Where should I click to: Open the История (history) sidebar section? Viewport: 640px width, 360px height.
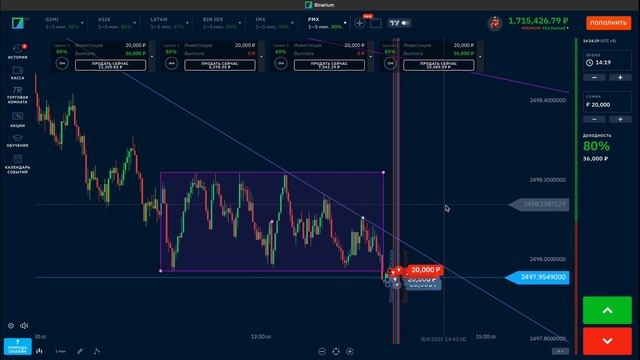click(x=18, y=51)
